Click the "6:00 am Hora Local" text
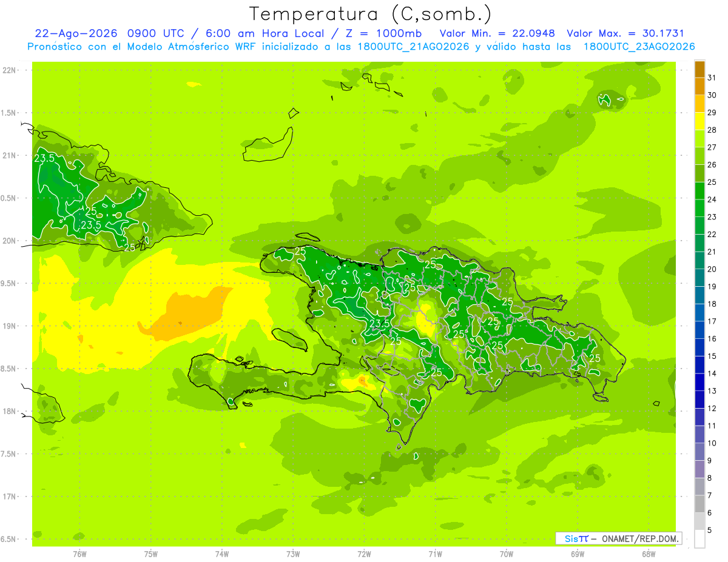 pyautogui.click(x=265, y=33)
